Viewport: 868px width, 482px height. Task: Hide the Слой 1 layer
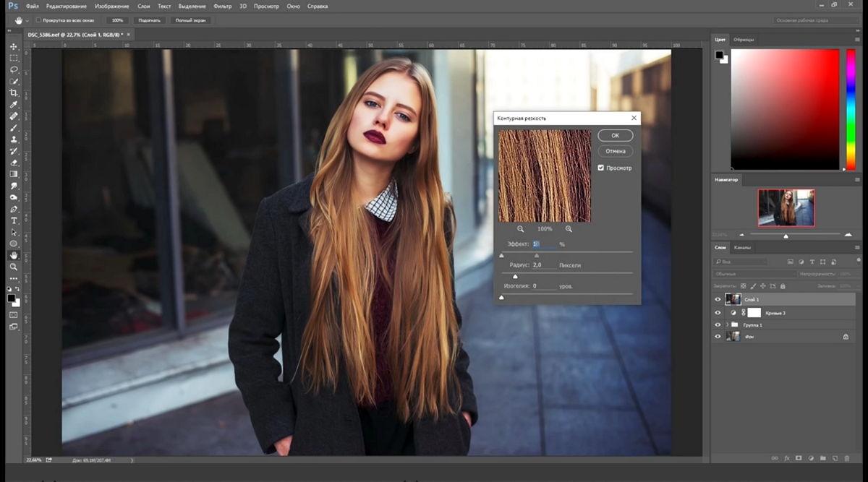pyautogui.click(x=718, y=299)
